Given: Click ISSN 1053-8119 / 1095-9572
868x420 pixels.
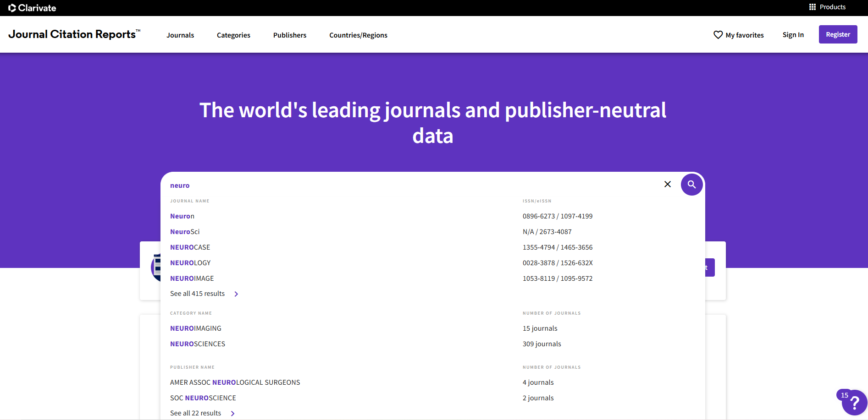Looking at the screenshot, I should click(558, 278).
